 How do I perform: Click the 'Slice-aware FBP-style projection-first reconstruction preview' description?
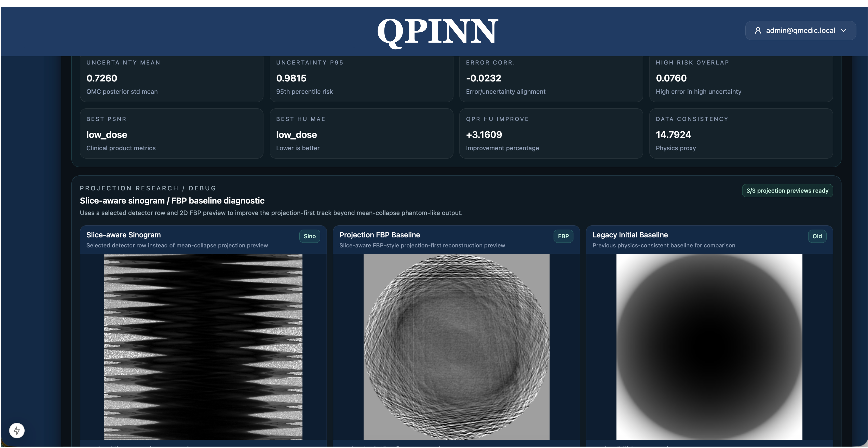click(x=422, y=245)
